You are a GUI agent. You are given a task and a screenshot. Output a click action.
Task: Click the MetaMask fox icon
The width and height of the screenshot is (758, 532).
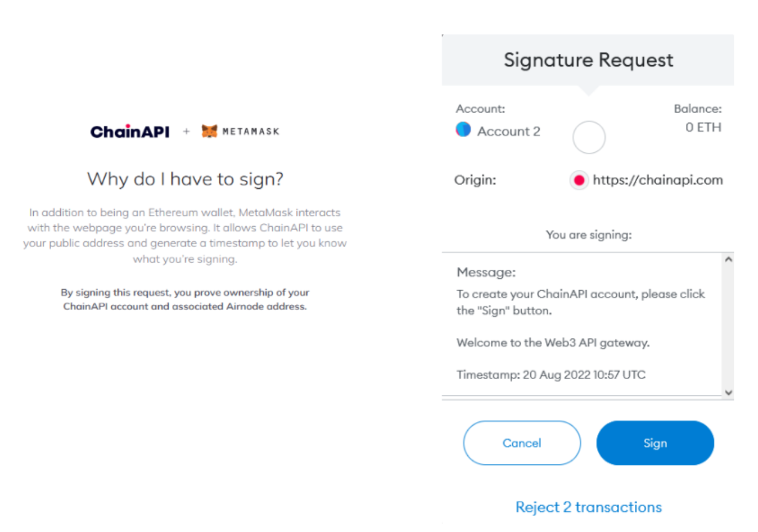tap(209, 131)
